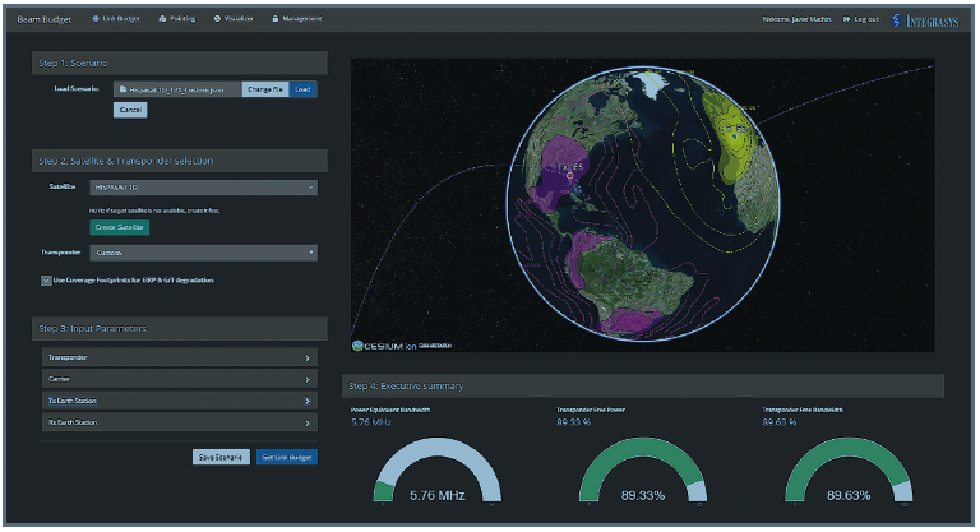Click the Pointing nav icon

[163, 19]
